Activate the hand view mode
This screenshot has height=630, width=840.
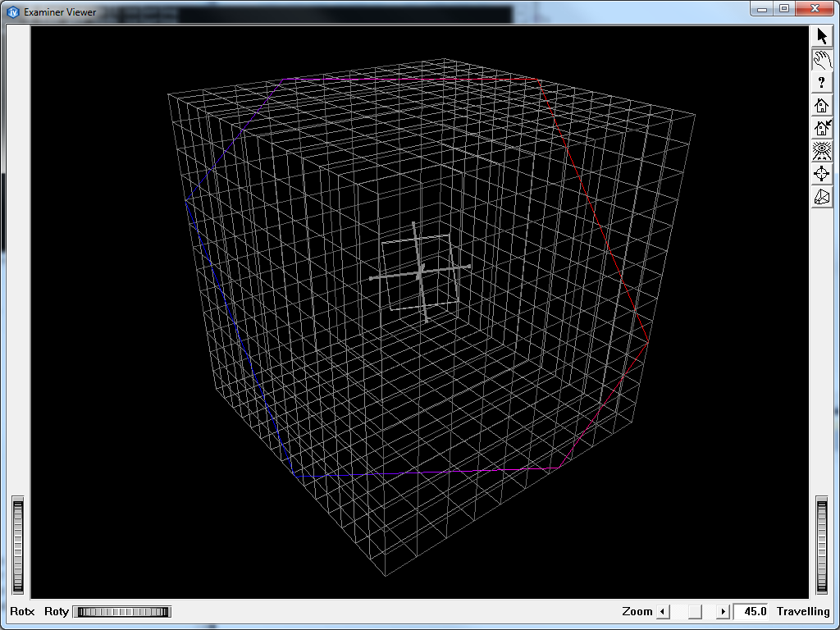pyautogui.click(x=822, y=60)
